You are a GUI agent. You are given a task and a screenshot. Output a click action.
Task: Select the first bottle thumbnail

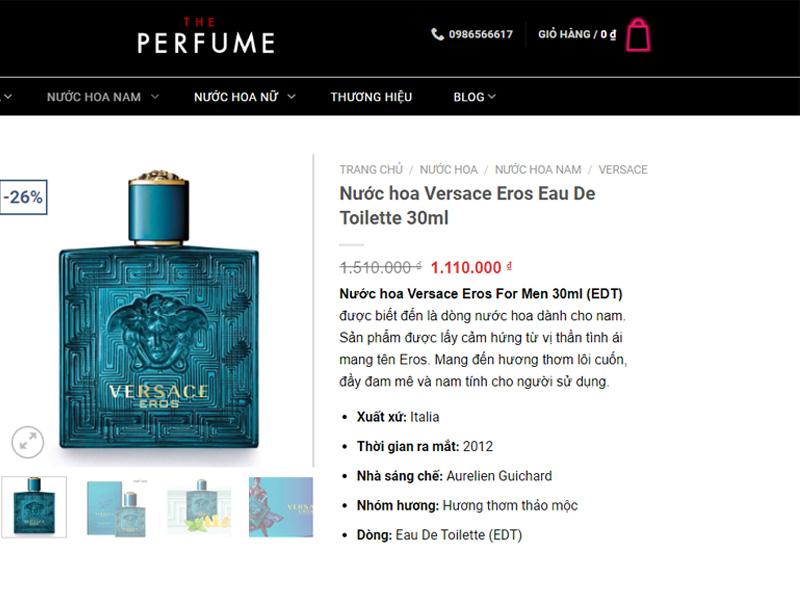pos(34,507)
